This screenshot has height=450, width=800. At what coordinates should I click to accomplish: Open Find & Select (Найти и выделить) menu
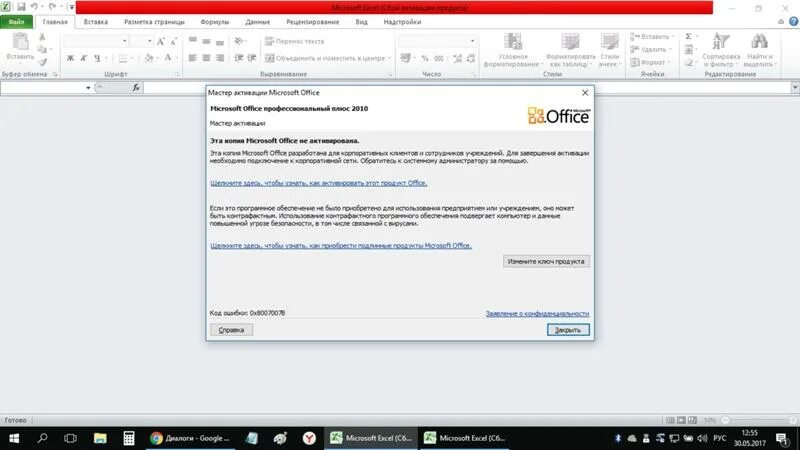759,50
